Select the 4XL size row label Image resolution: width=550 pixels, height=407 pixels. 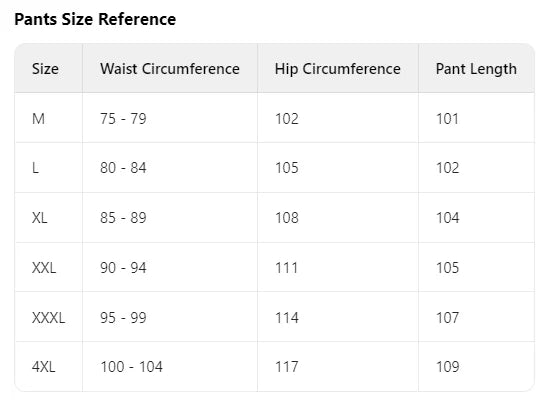coord(43,367)
